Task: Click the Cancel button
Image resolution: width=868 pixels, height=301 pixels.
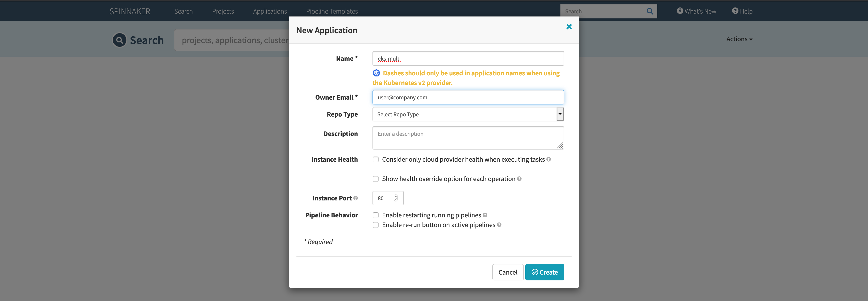Action: [x=508, y=272]
